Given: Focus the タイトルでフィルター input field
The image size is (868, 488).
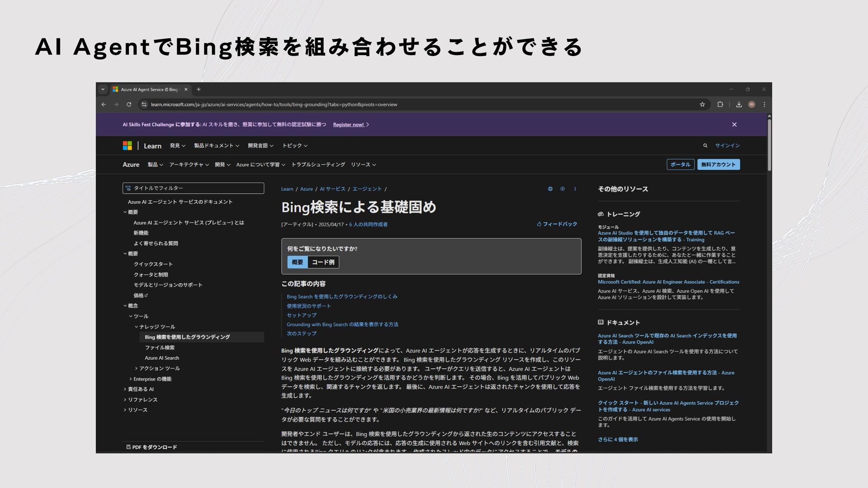Looking at the screenshot, I should [x=193, y=188].
